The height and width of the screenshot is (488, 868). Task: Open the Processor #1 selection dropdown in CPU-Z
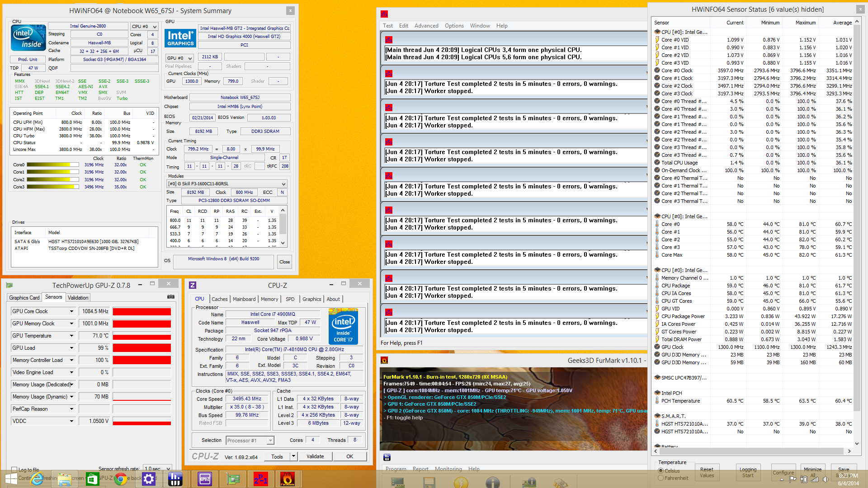[x=250, y=440]
